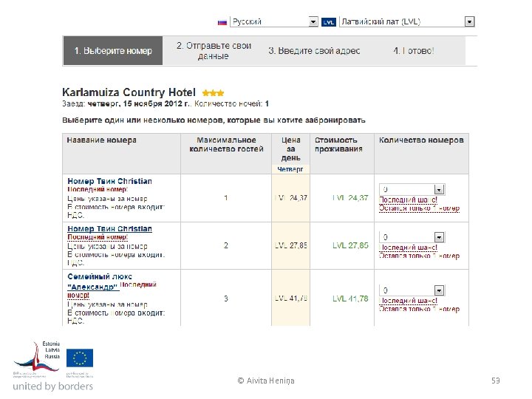
Task: Open room quantity dropdown for LVL 24,37 room
Action: coord(439,190)
